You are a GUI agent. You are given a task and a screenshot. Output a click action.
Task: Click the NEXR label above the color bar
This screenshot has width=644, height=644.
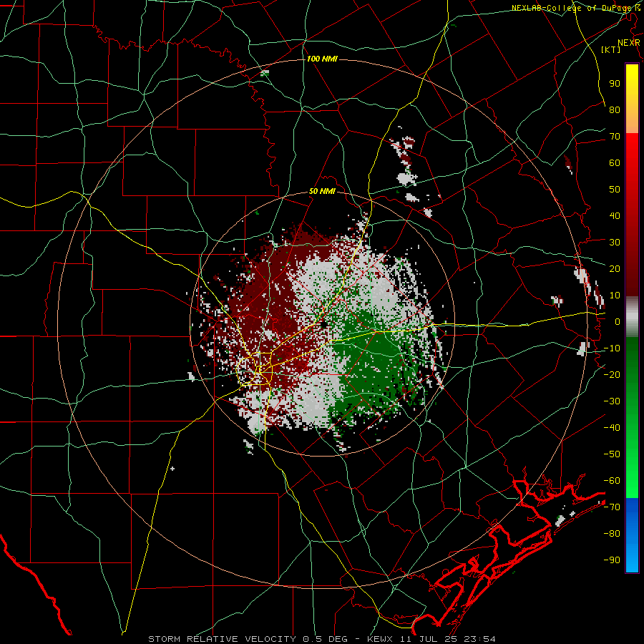pos(629,43)
